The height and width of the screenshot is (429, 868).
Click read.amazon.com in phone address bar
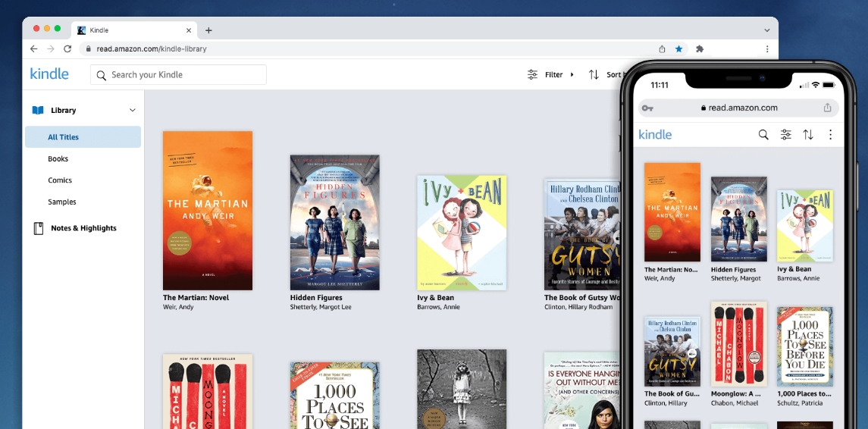(743, 108)
